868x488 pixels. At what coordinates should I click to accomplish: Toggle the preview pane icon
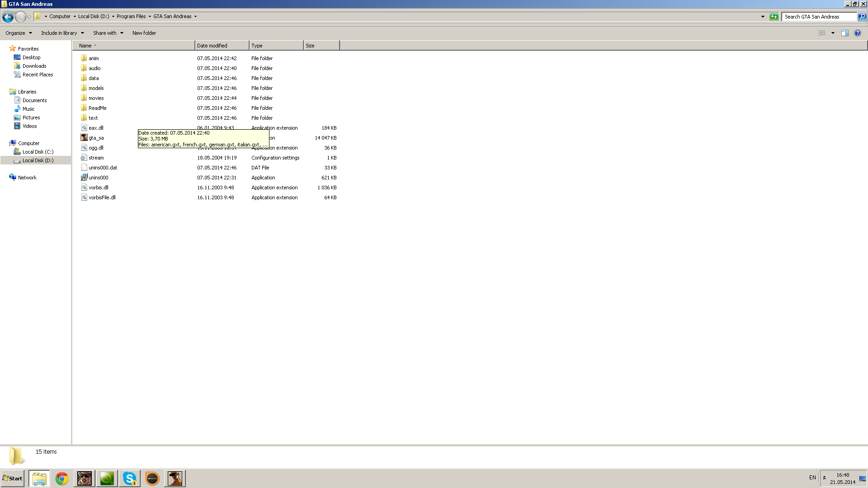tap(844, 33)
